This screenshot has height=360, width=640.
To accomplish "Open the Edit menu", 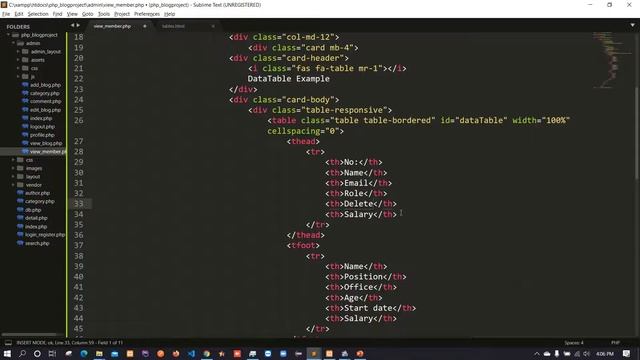I will coord(19,14).
